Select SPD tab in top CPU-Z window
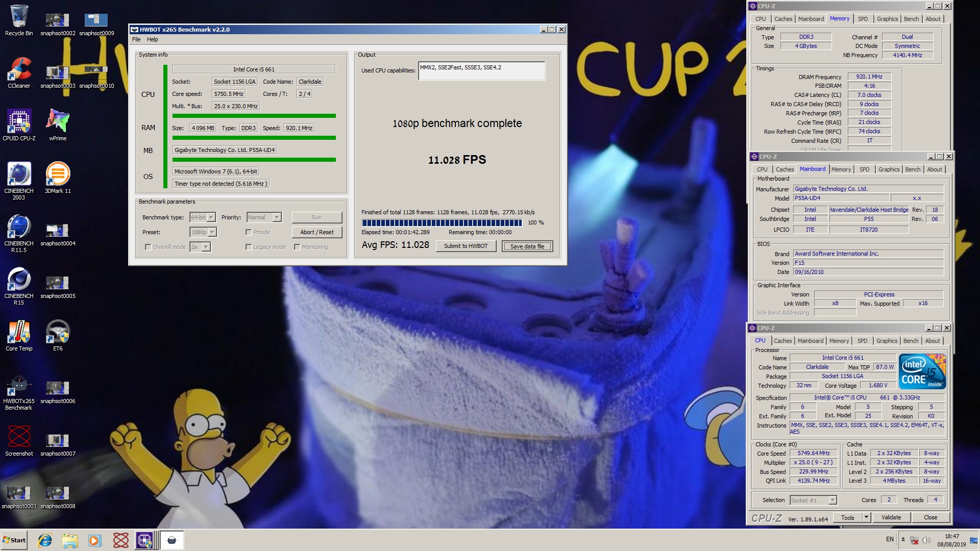Viewport: 980px width, 551px height. (x=863, y=19)
